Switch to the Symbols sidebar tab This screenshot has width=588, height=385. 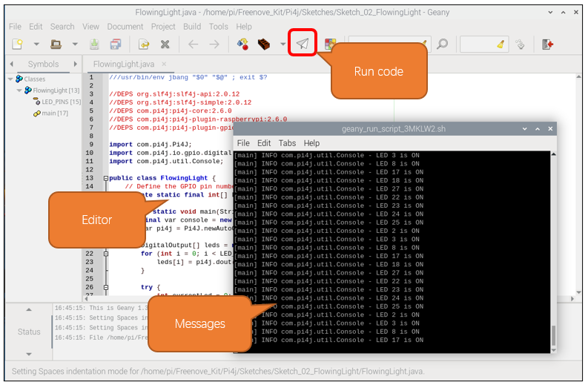coord(43,64)
